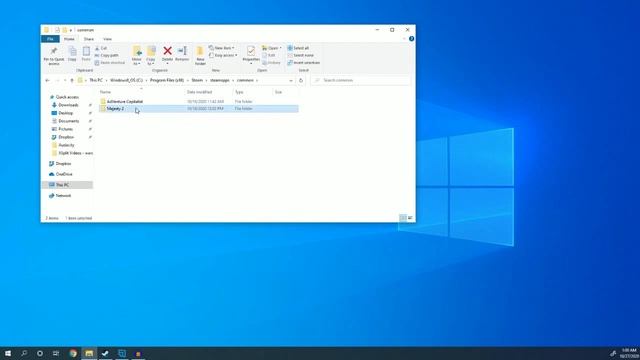The image size is (640, 360).
Task: Switch to details view in status bar
Action: click(403, 218)
